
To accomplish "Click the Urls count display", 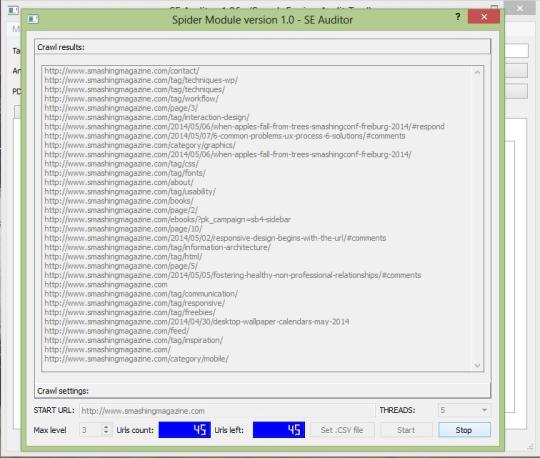I will pyautogui.click(x=185, y=430).
